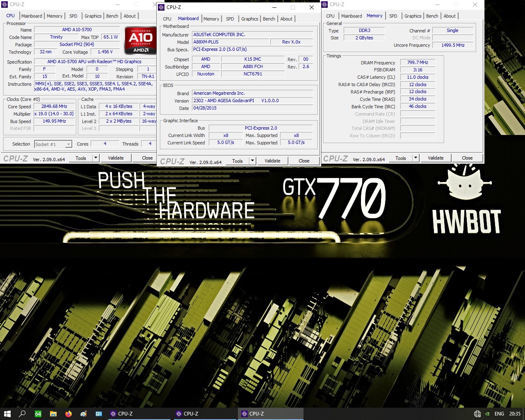The image size is (525, 420).
Task: Open the blue panel icon beside the palette
Action: point(99,414)
